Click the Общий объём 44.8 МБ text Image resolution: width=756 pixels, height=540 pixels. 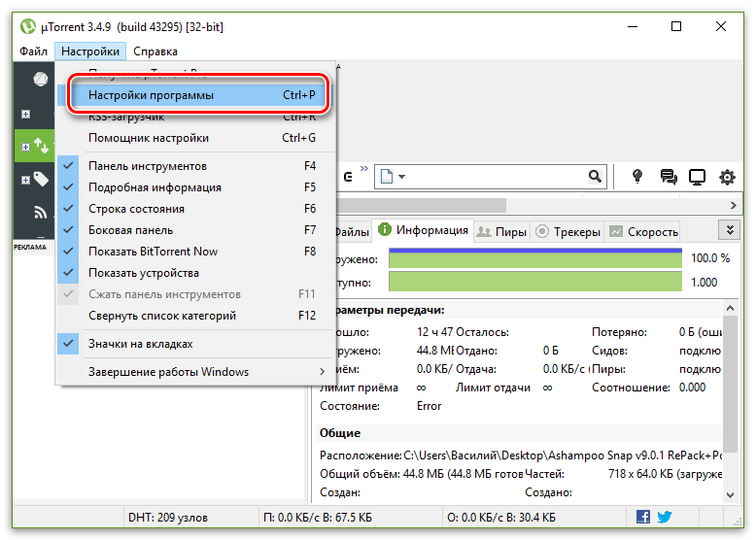pyautogui.click(x=422, y=474)
